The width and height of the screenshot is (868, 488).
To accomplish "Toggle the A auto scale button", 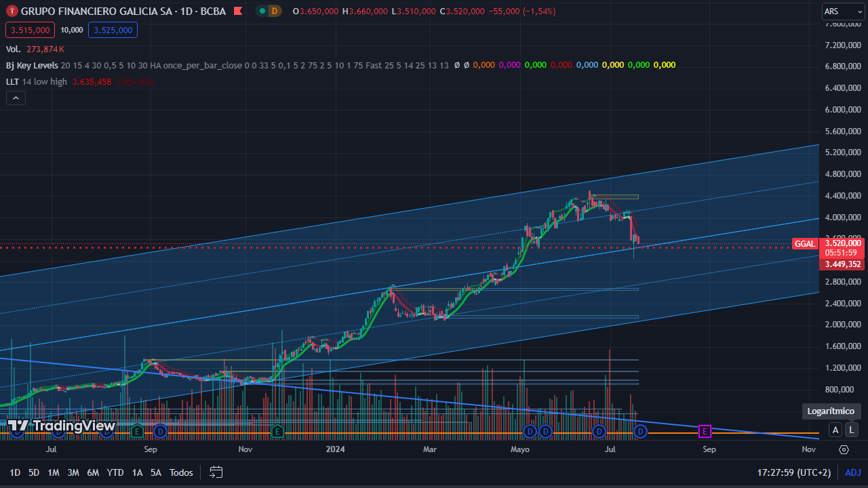I will 835,430.
